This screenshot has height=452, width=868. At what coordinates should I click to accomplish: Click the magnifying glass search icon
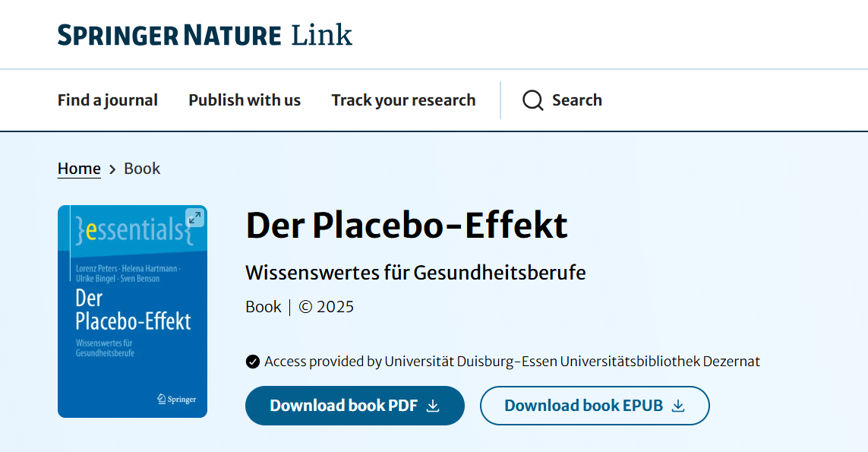(533, 100)
